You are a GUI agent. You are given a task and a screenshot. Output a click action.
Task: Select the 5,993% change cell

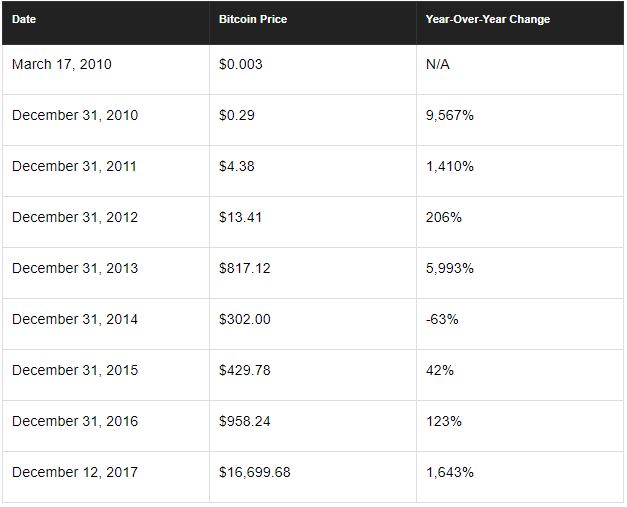point(449,268)
